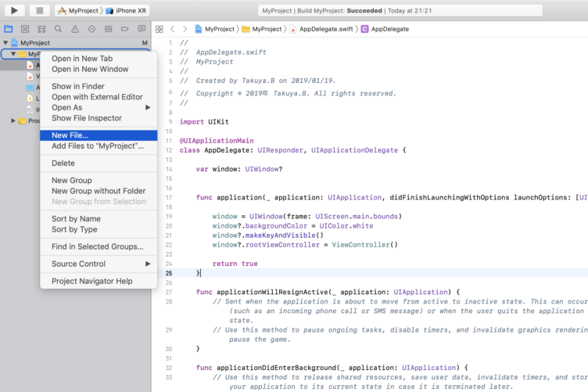Click the AppDelegate class in jump bar
This screenshot has height=392, width=588.
coord(385,29)
